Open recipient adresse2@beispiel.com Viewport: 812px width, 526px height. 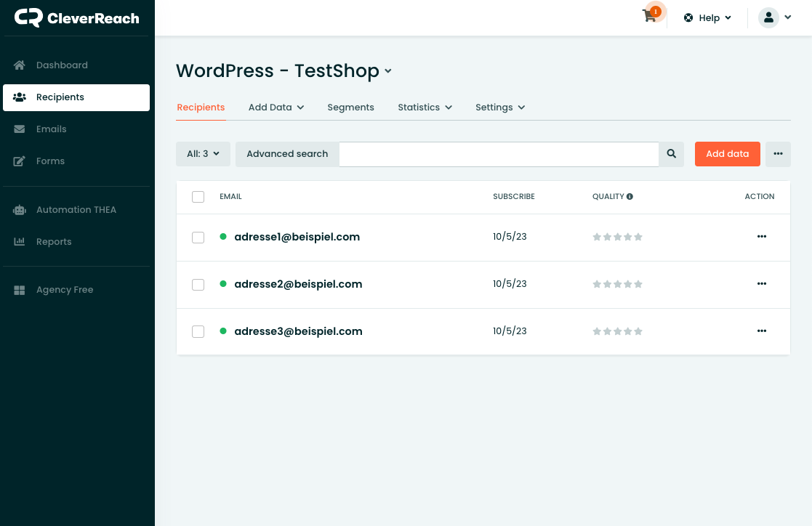[298, 284]
